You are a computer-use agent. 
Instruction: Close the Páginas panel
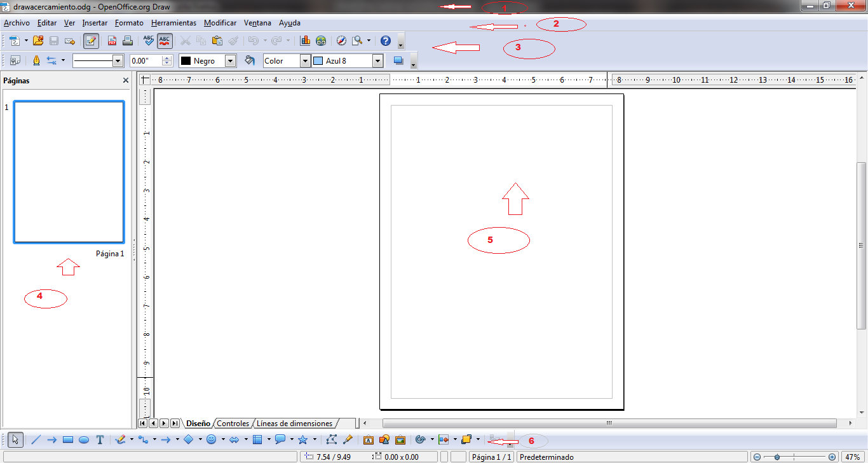[x=125, y=80]
